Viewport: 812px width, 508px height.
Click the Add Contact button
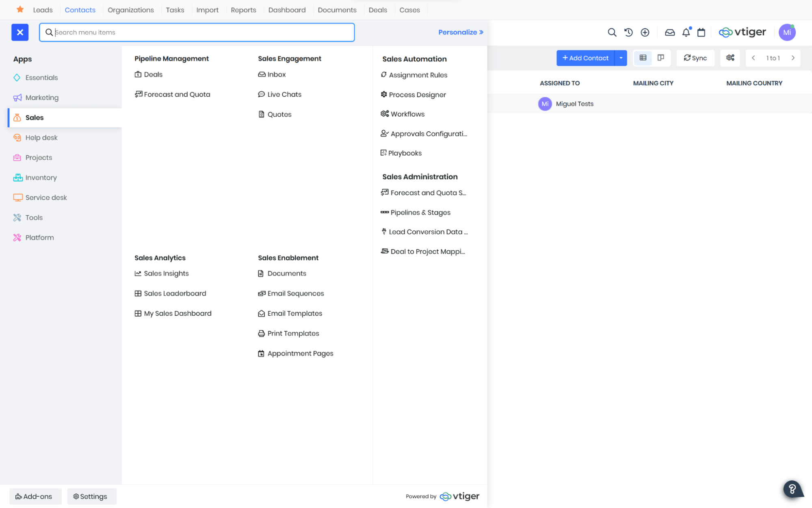(586, 57)
